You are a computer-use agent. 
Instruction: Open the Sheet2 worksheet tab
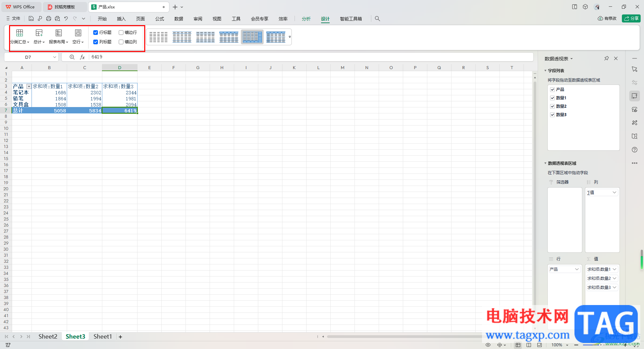click(x=48, y=337)
